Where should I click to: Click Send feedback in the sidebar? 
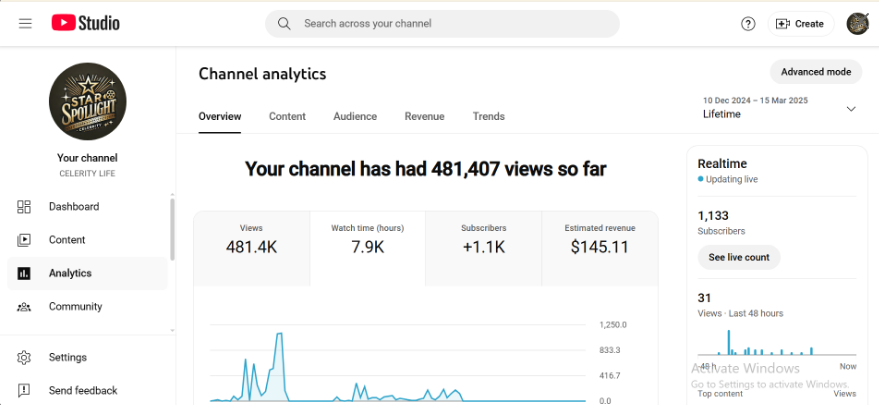(x=87, y=390)
